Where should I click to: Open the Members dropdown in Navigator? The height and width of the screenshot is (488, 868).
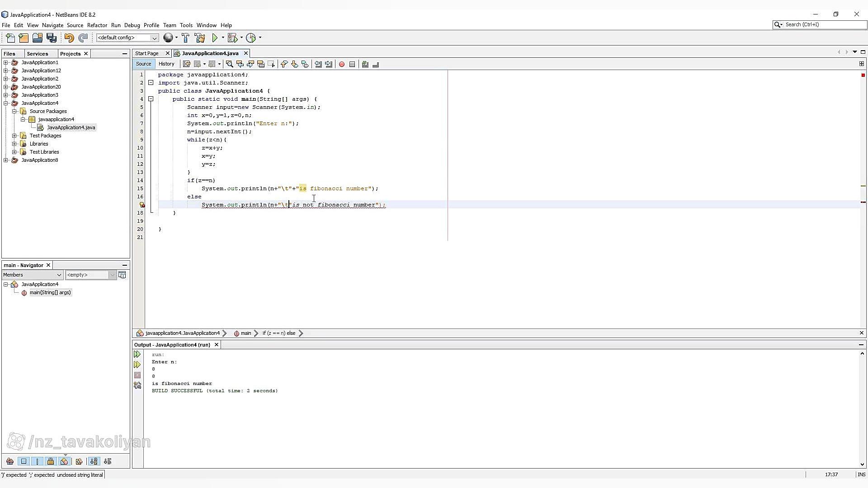[32, 275]
